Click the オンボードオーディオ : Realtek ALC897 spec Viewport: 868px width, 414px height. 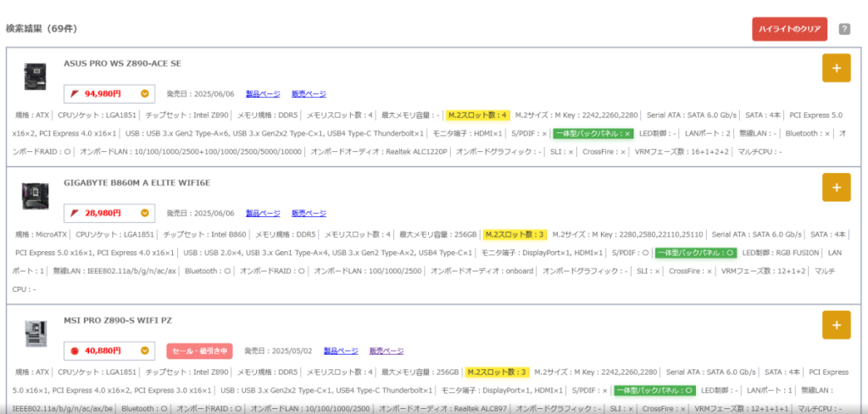[442, 408]
